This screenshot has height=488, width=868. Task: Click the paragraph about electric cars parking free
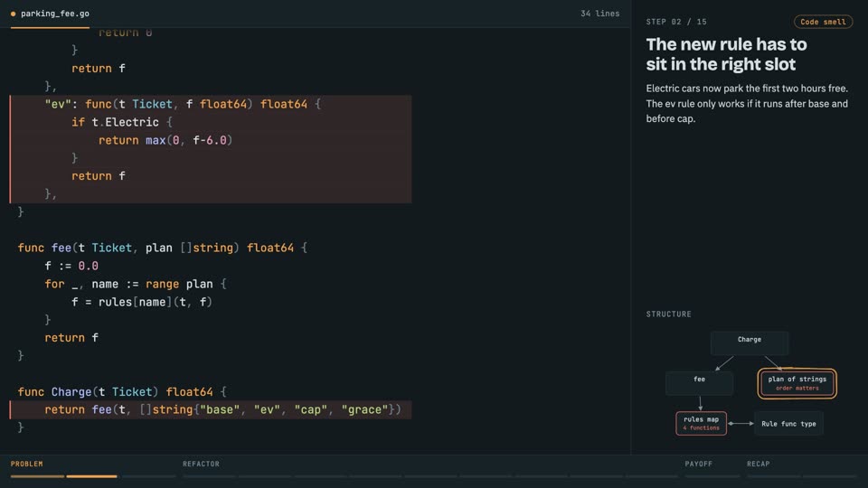pos(748,103)
